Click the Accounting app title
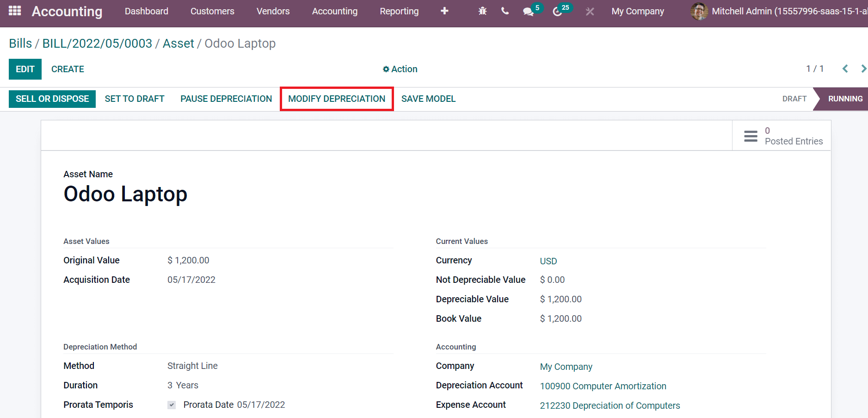 pos(67,11)
